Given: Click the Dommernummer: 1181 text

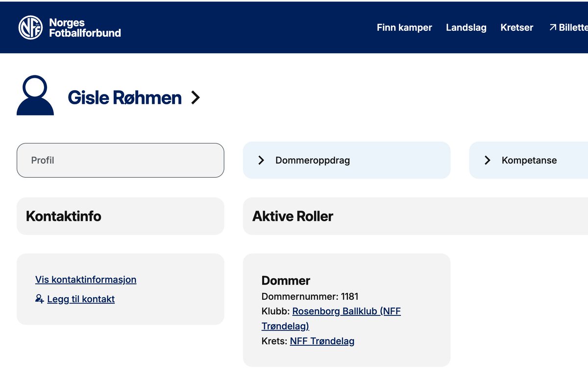Looking at the screenshot, I should (x=310, y=296).
